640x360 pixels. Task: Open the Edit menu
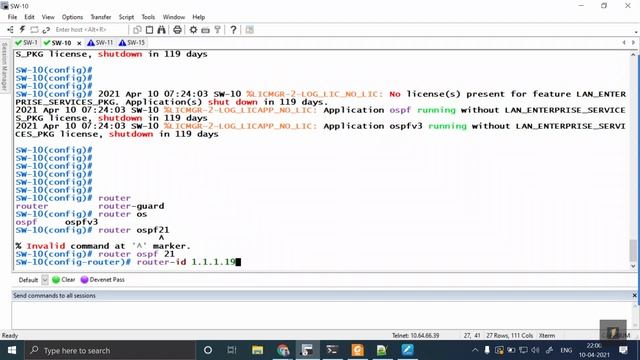point(29,17)
